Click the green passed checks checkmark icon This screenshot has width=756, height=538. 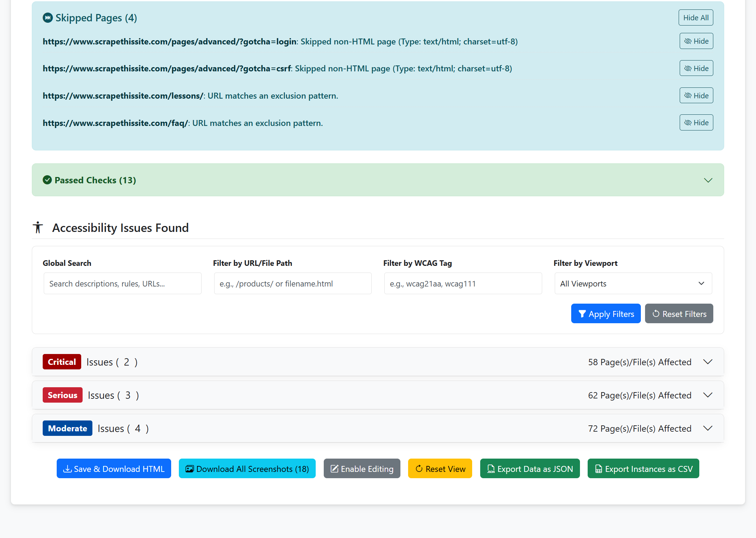[x=47, y=180]
